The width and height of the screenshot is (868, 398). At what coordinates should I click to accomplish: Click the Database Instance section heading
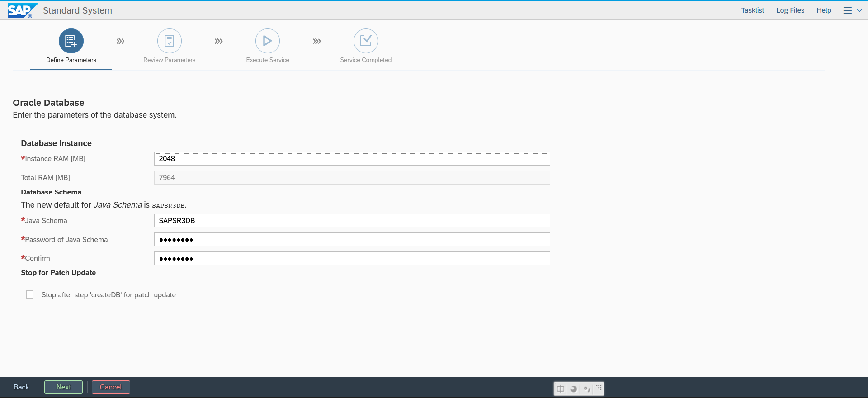(56, 143)
